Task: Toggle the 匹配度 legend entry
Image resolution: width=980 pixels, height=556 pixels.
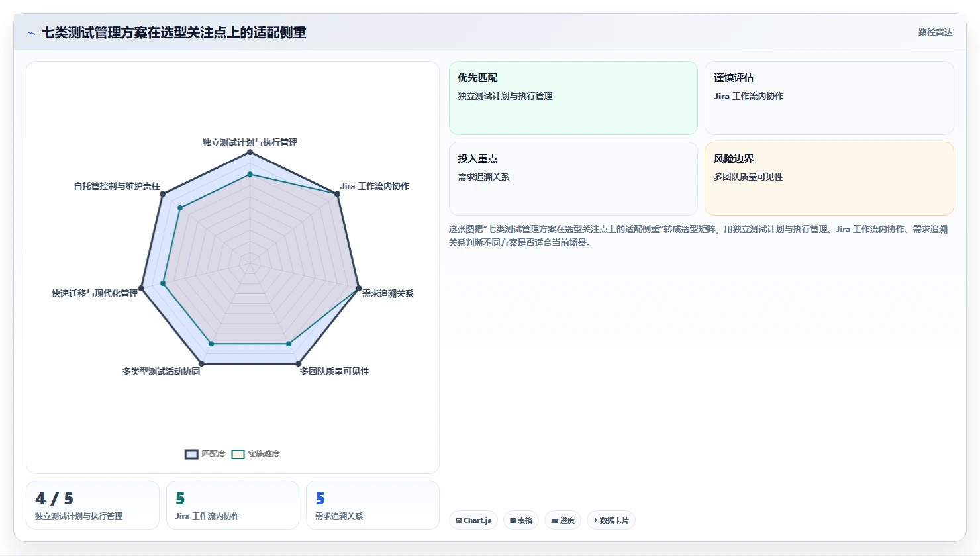Action: pos(205,454)
